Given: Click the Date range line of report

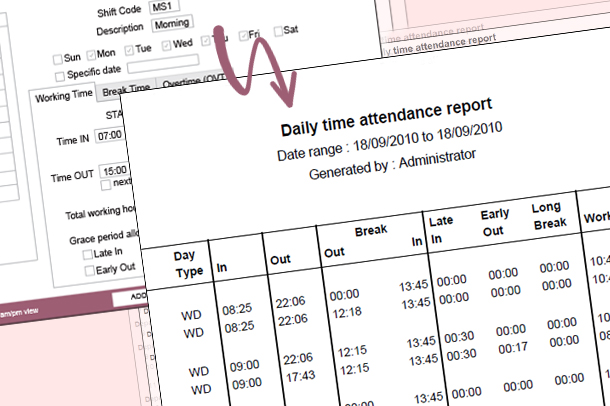Looking at the screenshot, I should coord(389,141).
